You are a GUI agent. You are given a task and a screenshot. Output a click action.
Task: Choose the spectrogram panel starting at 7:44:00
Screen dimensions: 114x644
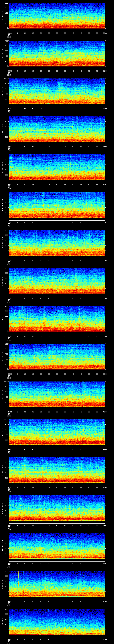(x=57, y=584)
